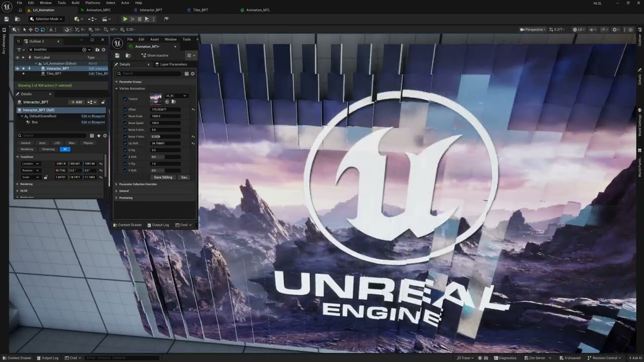Click Outliner settings gear icon
This screenshot has height=362, width=644.
pos(104,50)
